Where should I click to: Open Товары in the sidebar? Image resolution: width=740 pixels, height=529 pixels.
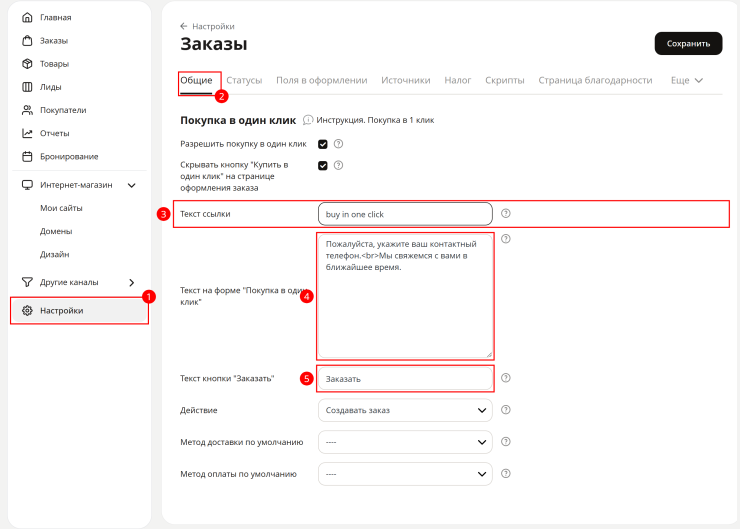(x=54, y=64)
